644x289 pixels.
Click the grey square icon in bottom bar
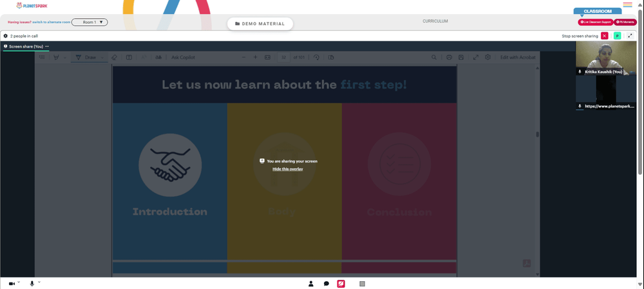pyautogui.click(x=362, y=284)
